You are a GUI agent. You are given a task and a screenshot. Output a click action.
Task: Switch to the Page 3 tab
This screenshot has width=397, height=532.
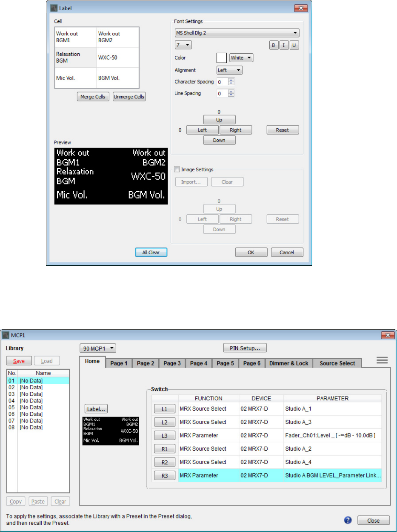tap(172, 363)
